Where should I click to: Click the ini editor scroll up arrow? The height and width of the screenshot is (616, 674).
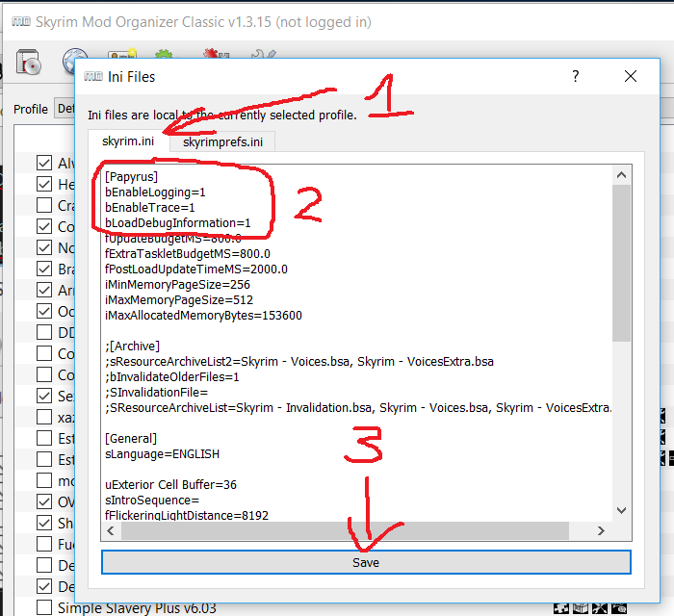pos(621,175)
